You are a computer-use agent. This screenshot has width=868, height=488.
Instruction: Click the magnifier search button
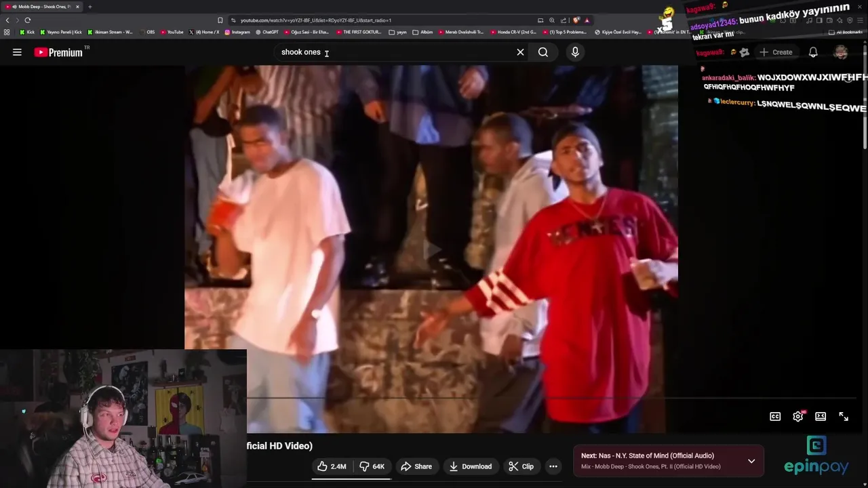543,52
